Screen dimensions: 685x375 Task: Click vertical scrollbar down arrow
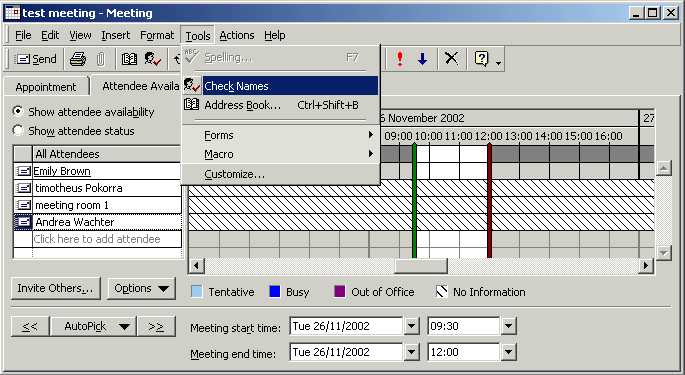point(664,252)
